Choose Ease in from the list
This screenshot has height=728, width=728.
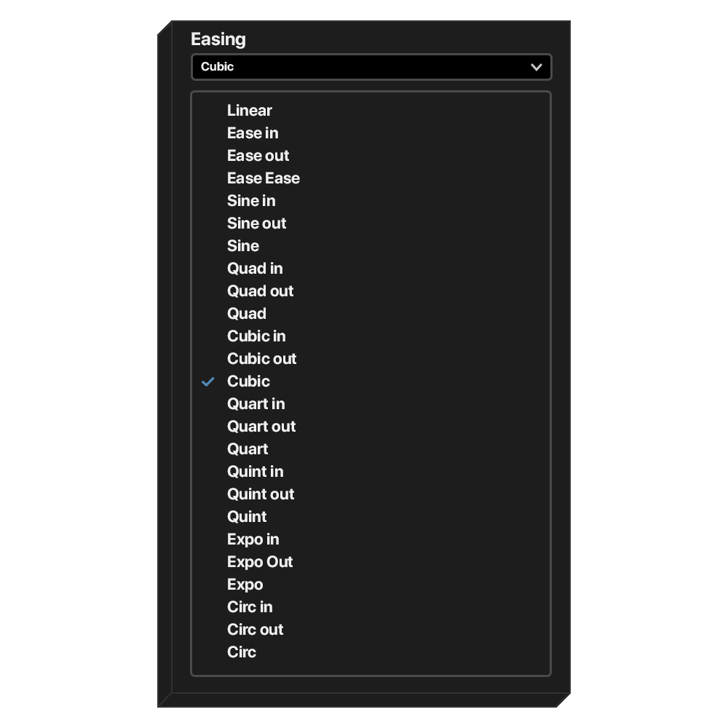pos(252,133)
